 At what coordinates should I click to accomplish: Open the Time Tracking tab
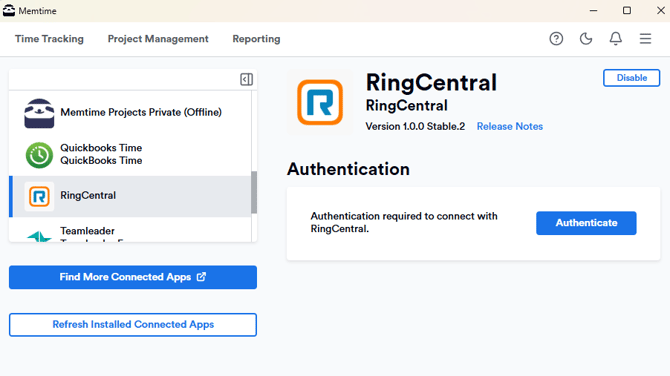pos(49,39)
